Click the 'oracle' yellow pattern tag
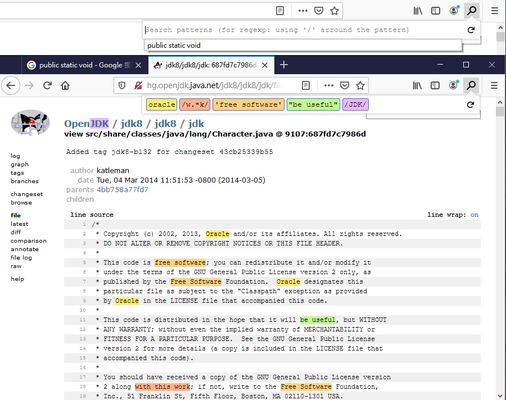Screen dimensions: 506x400 coord(162,105)
